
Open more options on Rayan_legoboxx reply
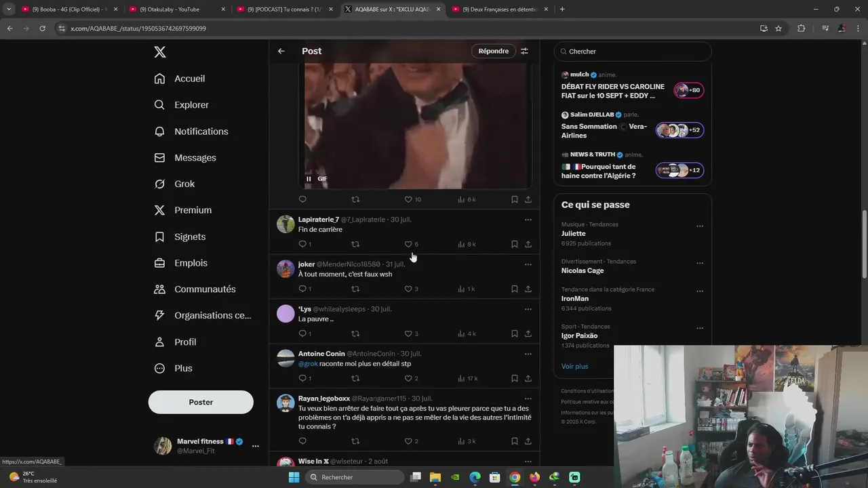click(528, 399)
